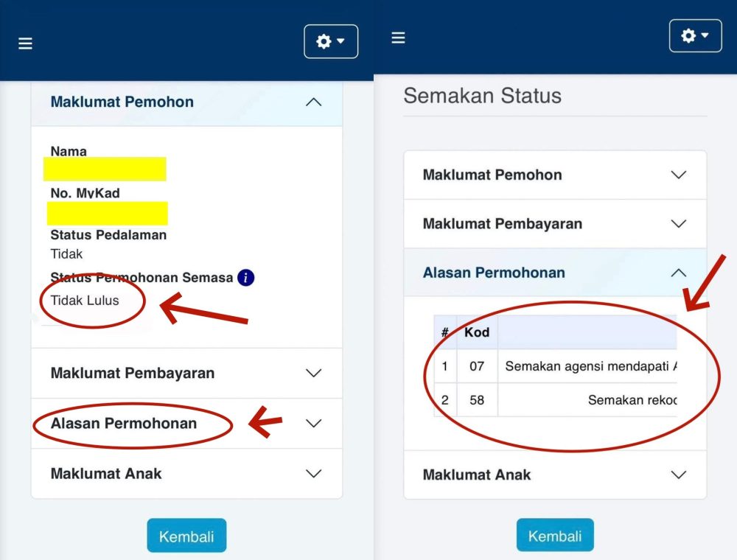Expand Maklumat Anak below the reasons table
Screen dimensions: 737x560
click(678, 475)
